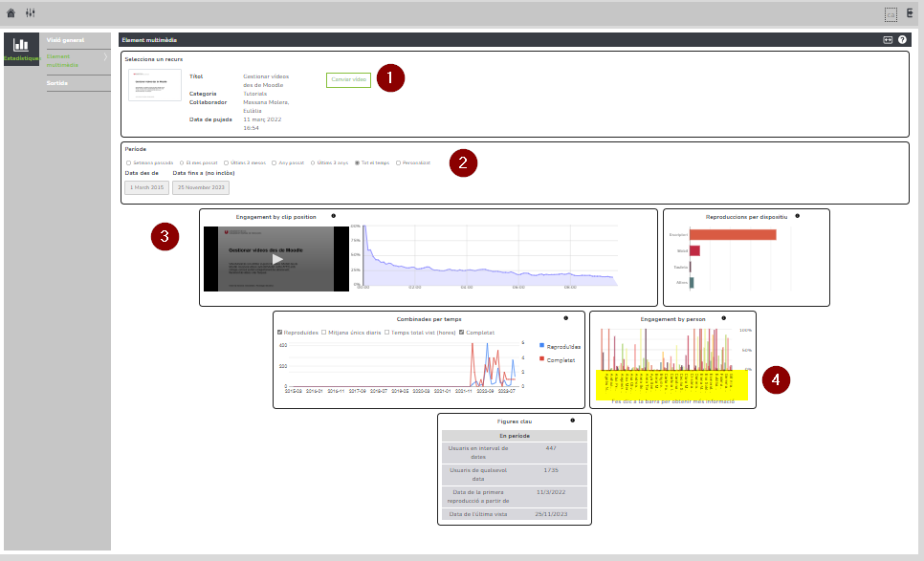The width and height of the screenshot is (924, 561).
Task: Click info dot of Combinades per temps
Action: point(565,318)
